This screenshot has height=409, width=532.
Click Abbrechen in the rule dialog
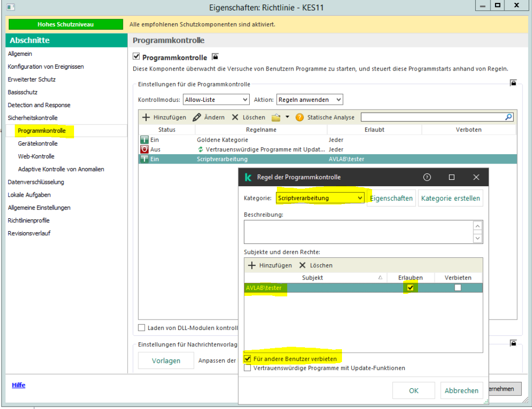(x=461, y=391)
